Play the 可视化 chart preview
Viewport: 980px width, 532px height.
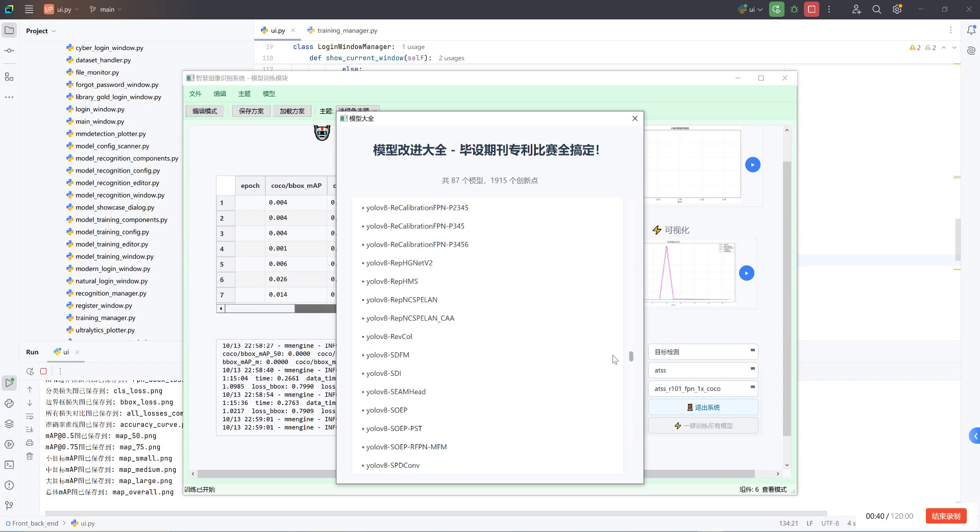click(746, 273)
